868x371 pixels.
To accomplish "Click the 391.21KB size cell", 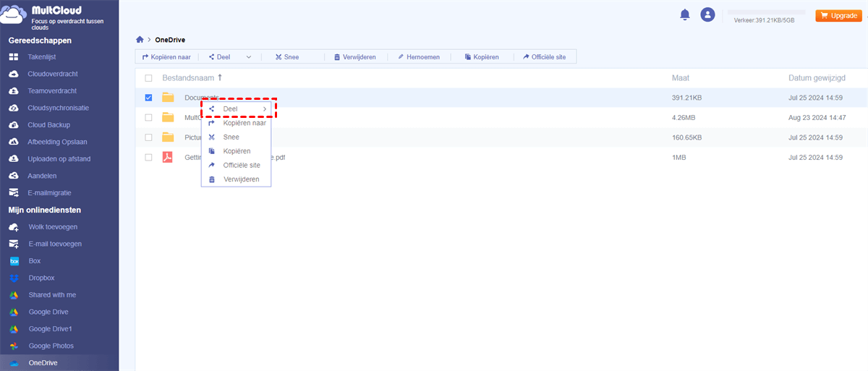I will (x=688, y=97).
